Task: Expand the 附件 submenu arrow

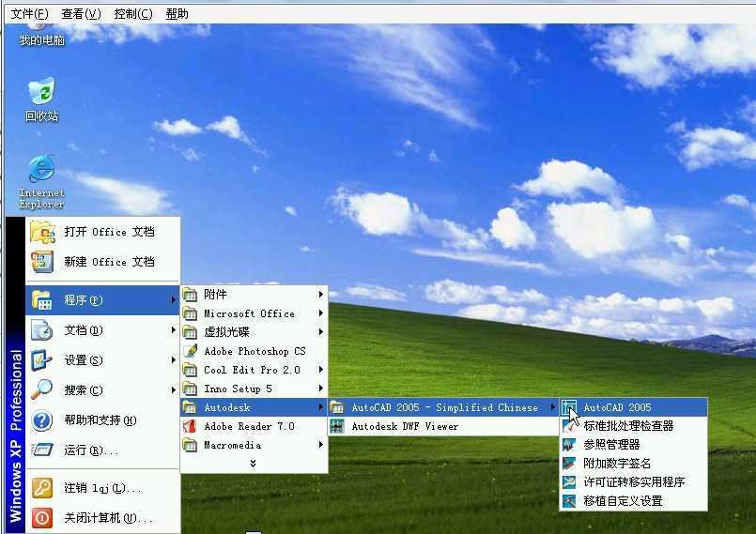Action: 320,294
